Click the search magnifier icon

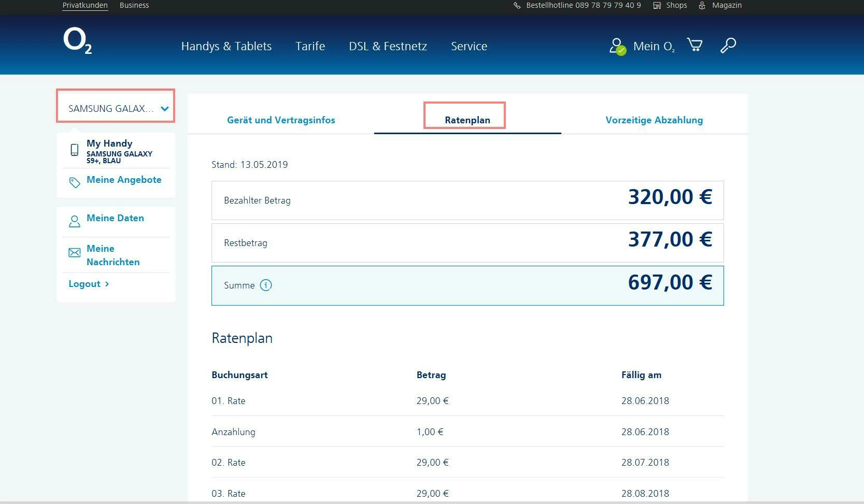(728, 46)
